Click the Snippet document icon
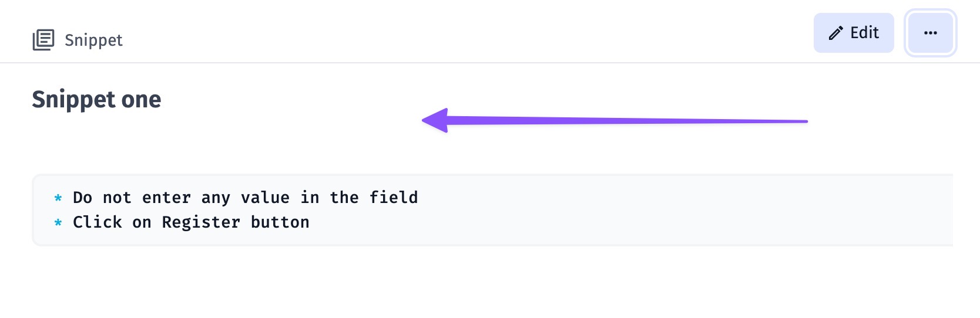980x318 pixels. point(43,40)
